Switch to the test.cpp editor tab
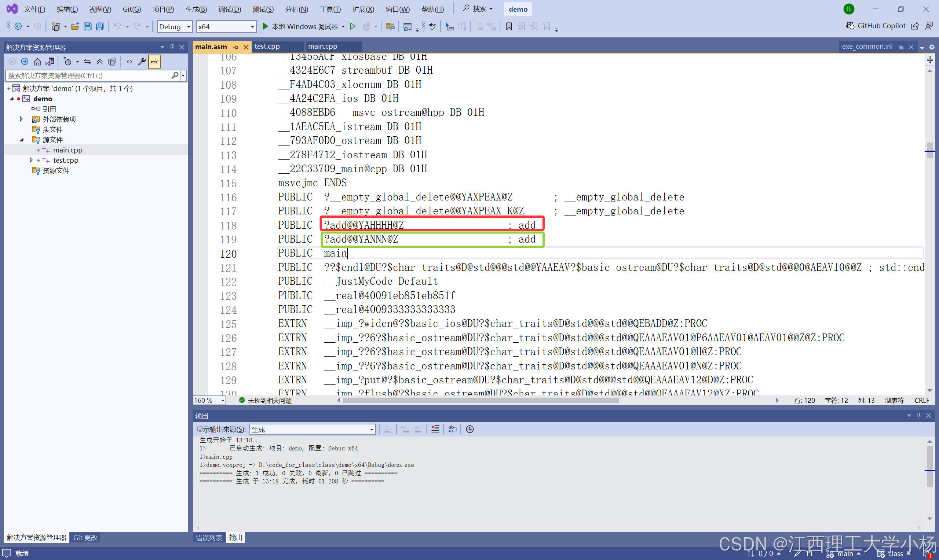This screenshot has width=939, height=560. coord(267,47)
